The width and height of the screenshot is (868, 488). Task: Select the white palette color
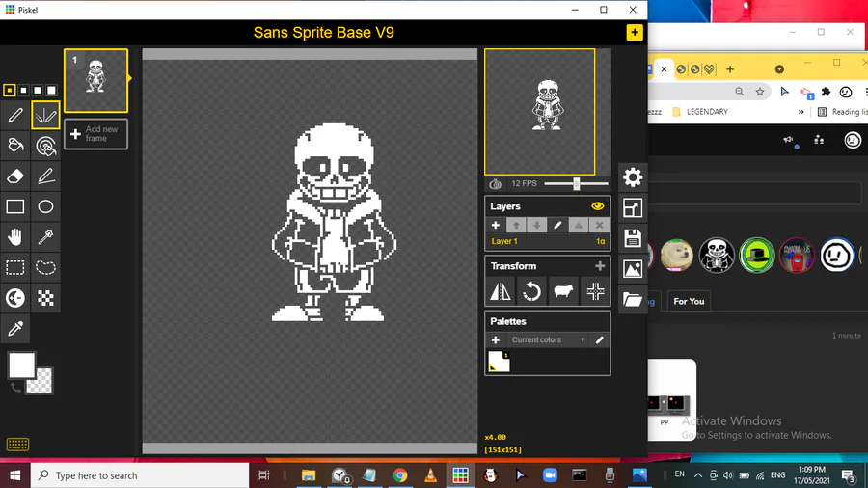tap(499, 362)
